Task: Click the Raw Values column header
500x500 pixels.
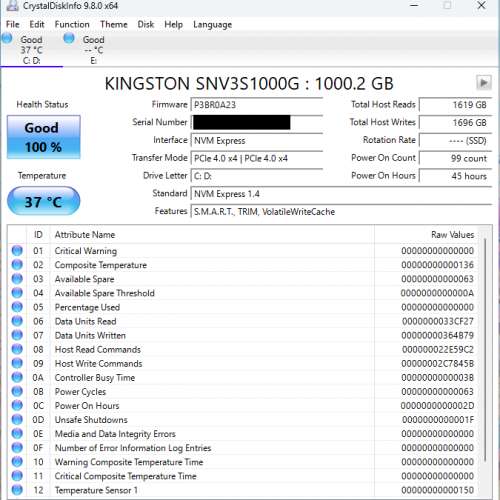Action: tap(426, 235)
